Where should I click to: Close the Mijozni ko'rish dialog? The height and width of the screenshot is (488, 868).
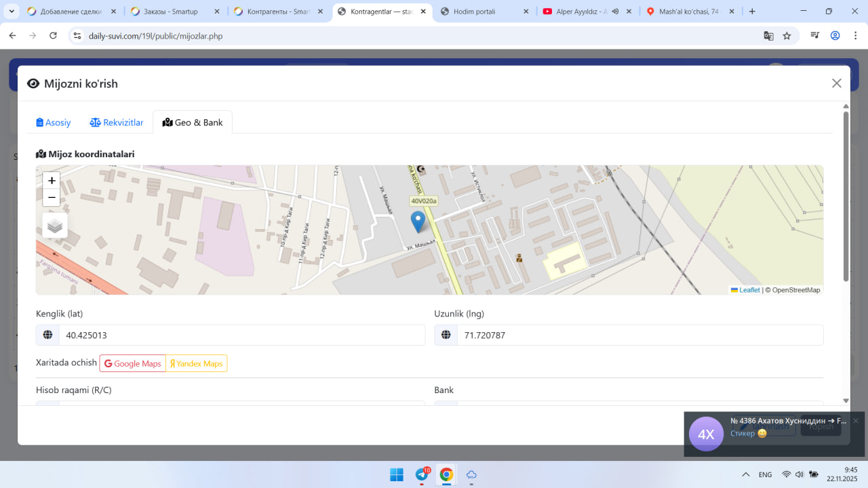coord(837,83)
